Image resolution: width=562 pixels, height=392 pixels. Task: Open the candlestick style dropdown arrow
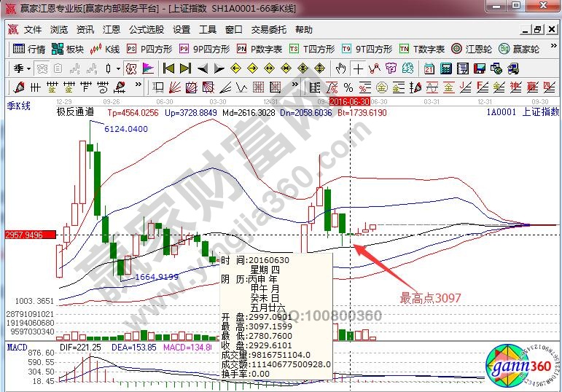[x=119, y=68]
